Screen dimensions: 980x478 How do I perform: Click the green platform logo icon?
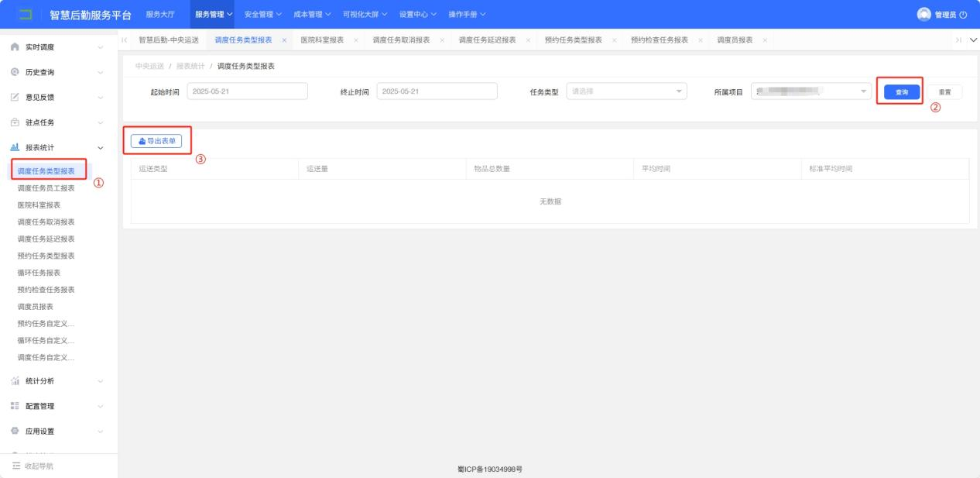click(x=26, y=14)
